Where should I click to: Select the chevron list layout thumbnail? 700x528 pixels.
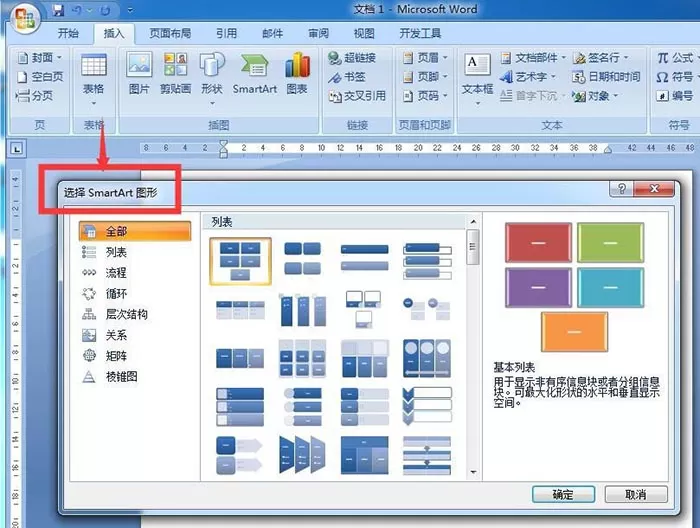(x=427, y=406)
